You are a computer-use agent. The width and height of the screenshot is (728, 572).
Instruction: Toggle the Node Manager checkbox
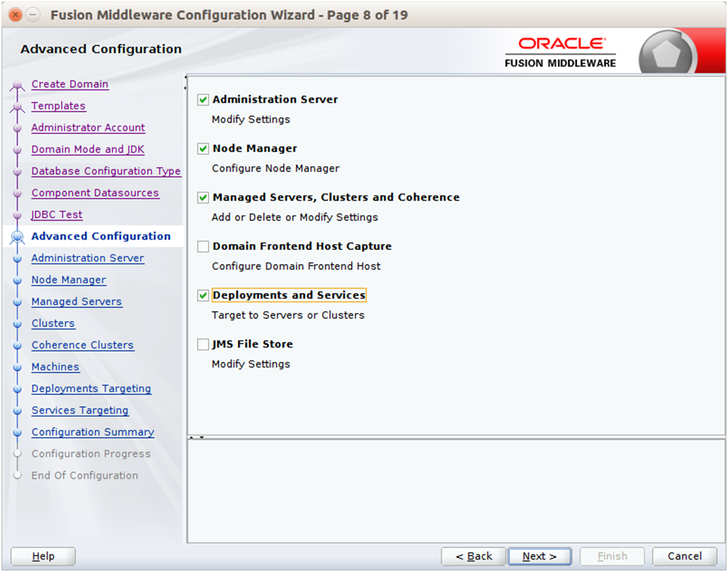pyautogui.click(x=203, y=149)
